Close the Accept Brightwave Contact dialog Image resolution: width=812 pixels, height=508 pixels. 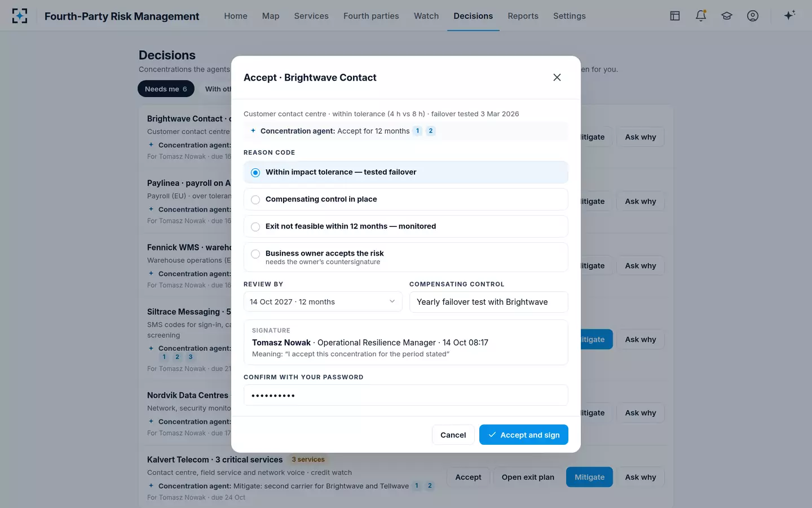tap(557, 77)
